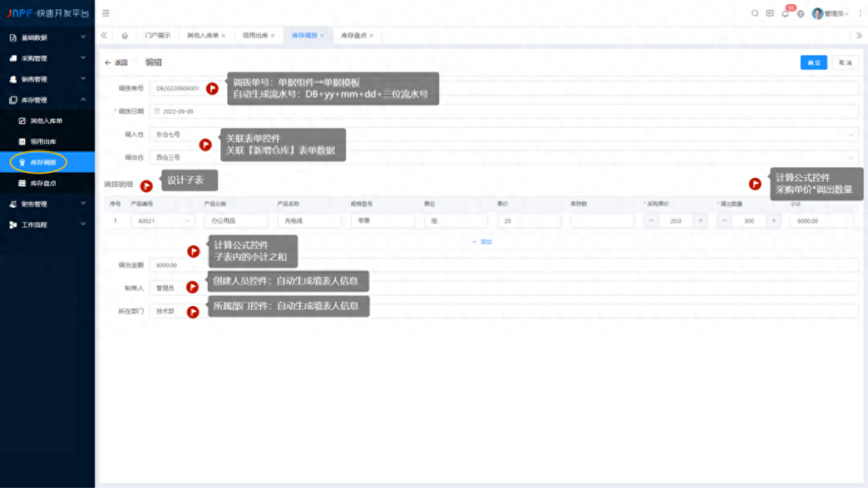This screenshot has height=488, width=868.
Task: Click the JNPF platform logo
Action: (47, 14)
